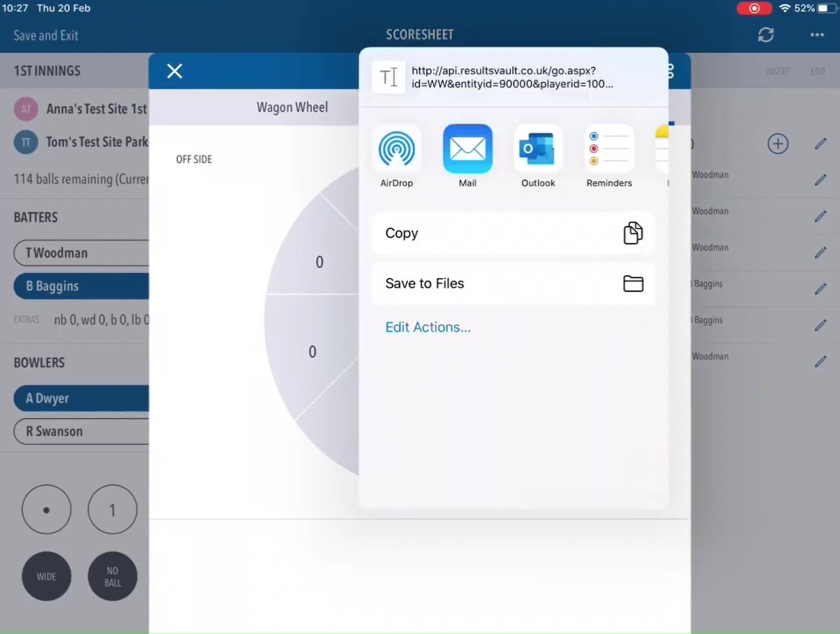This screenshot has width=840, height=634.
Task: Select batter B Baggins
Action: pyautogui.click(x=81, y=286)
